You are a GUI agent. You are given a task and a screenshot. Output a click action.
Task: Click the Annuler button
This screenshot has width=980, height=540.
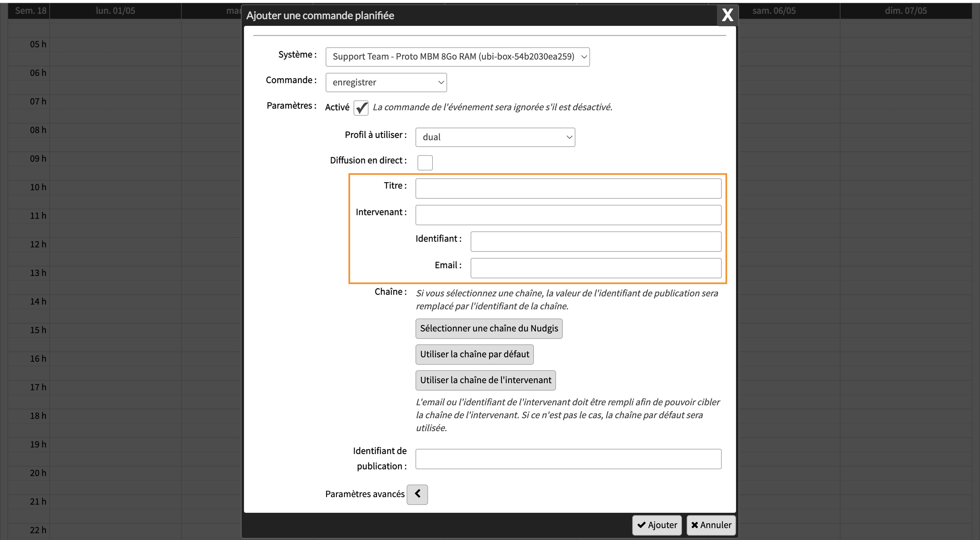click(x=711, y=525)
